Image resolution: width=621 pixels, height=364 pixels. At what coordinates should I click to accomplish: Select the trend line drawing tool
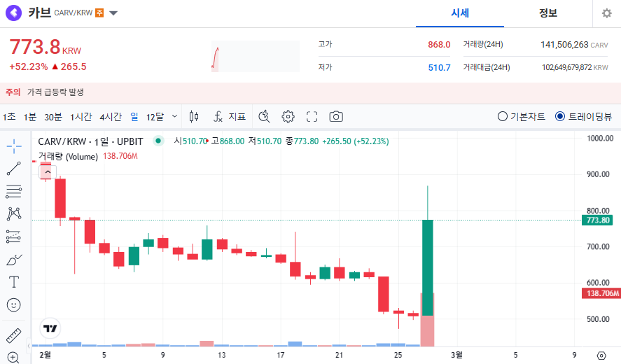point(14,169)
